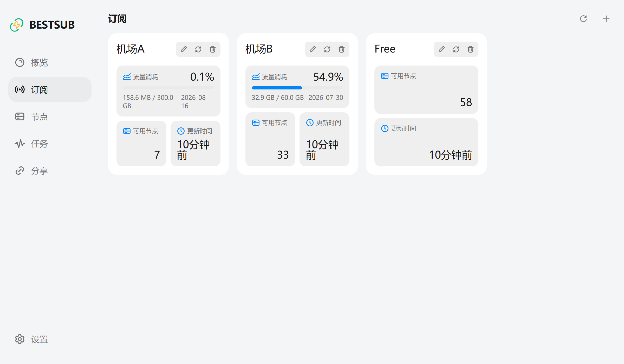The width and height of the screenshot is (624, 364).
Task: Click the expiry date 2026-08-16
Action: click(194, 102)
